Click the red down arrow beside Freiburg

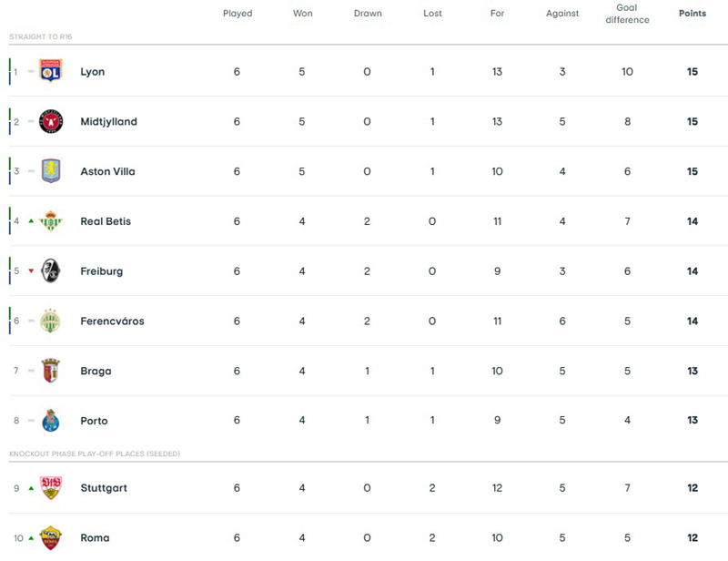pos(31,271)
